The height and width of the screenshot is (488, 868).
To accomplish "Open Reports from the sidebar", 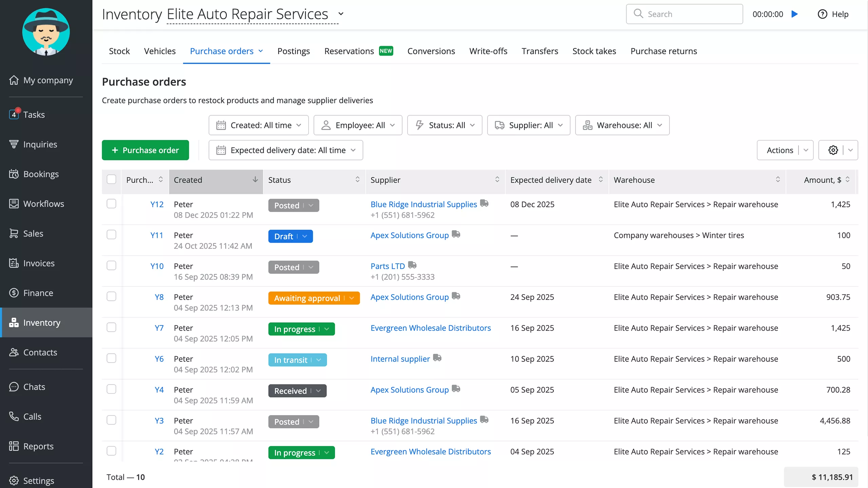I will pyautogui.click(x=38, y=446).
